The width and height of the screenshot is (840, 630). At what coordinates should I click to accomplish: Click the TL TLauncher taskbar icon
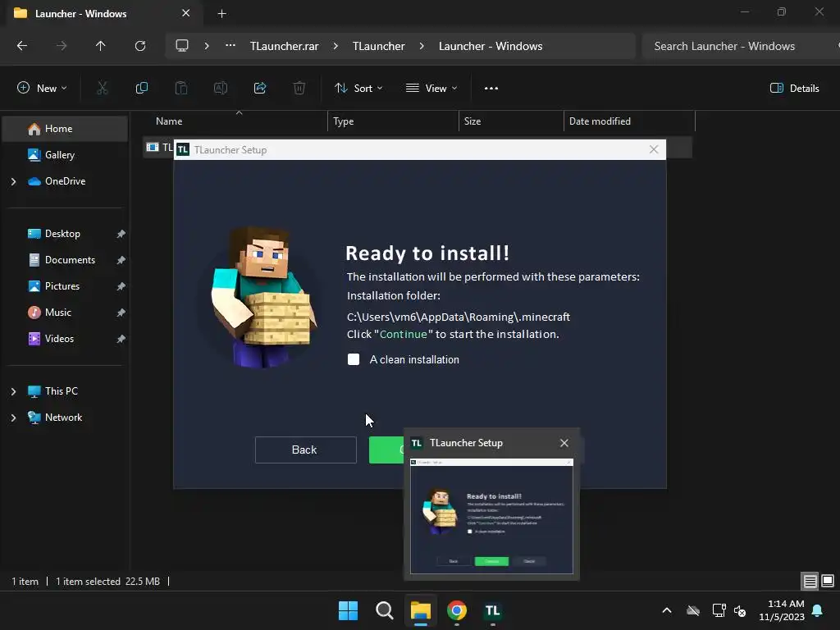click(x=493, y=610)
